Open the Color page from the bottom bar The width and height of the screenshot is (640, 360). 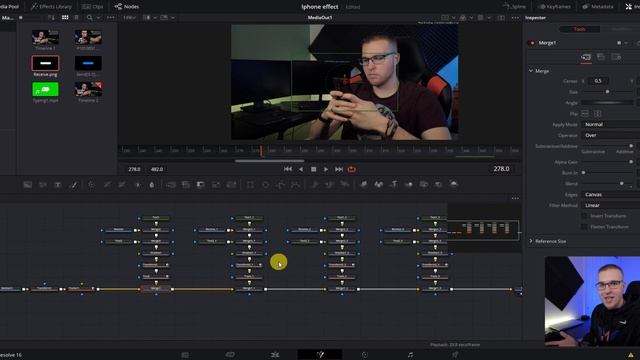(x=365, y=355)
